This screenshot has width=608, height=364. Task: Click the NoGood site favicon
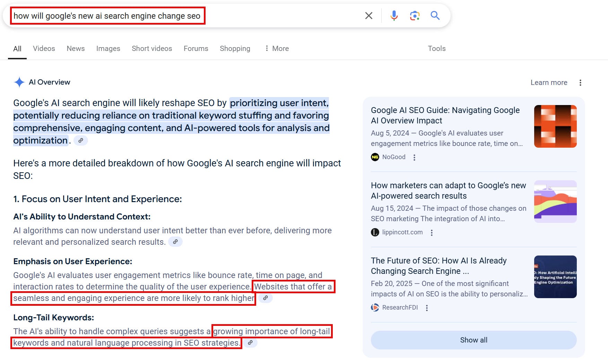pyautogui.click(x=375, y=157)
